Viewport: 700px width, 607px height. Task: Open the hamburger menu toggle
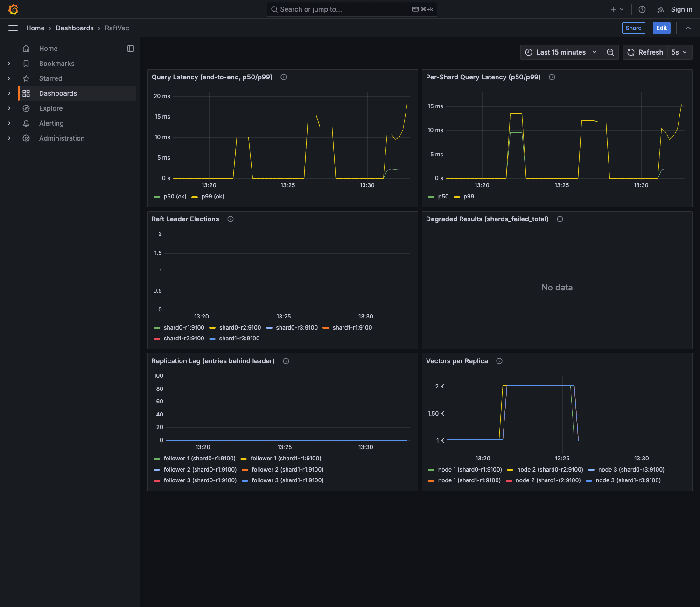click(x=13, y=28)
